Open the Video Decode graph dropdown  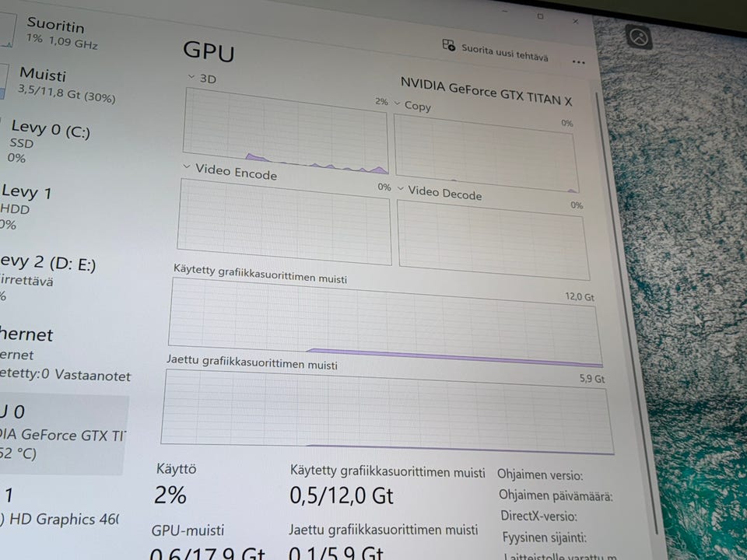click(x=401, y=189)
